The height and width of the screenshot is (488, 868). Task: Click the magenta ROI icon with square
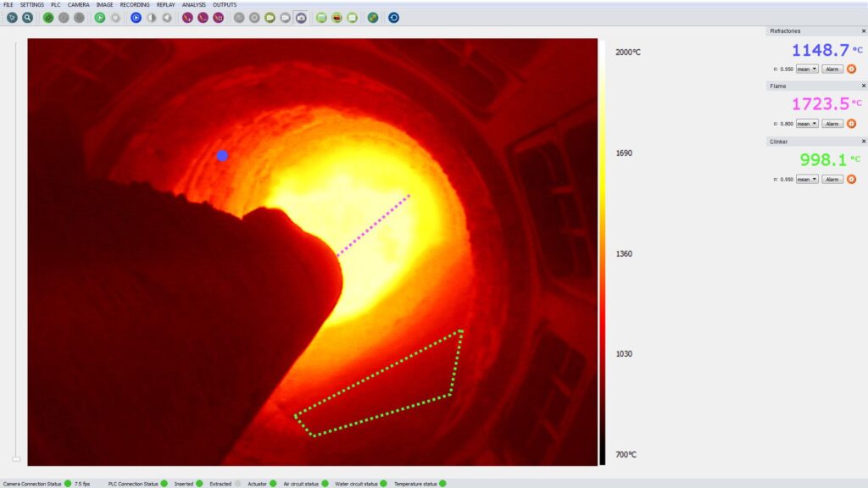(219, 18)
